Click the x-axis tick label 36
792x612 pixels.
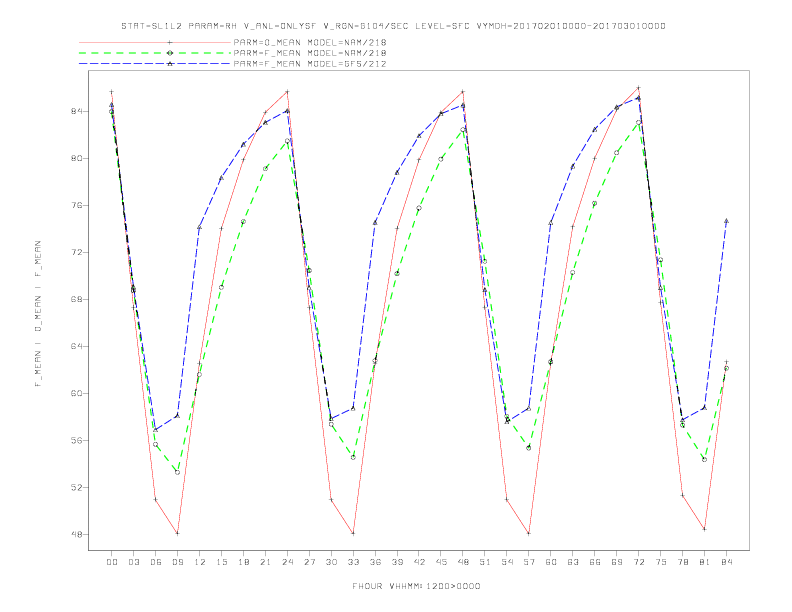375,562
